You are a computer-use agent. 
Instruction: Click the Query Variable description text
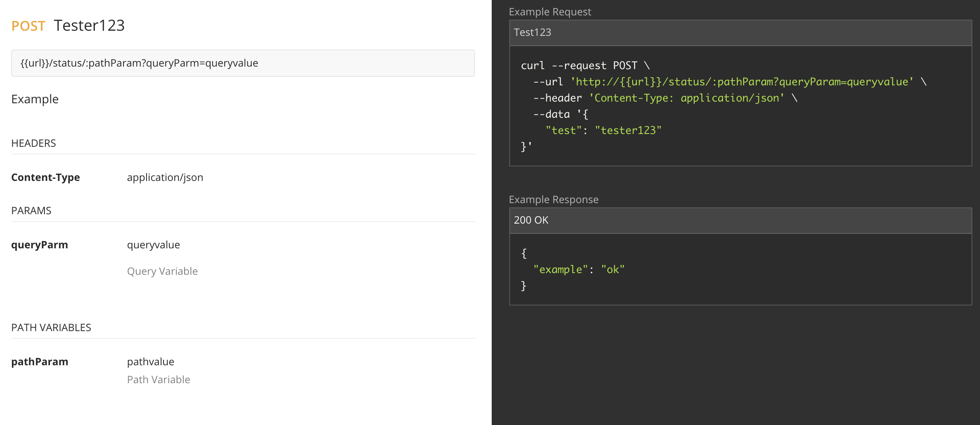(x=162, y=271)
